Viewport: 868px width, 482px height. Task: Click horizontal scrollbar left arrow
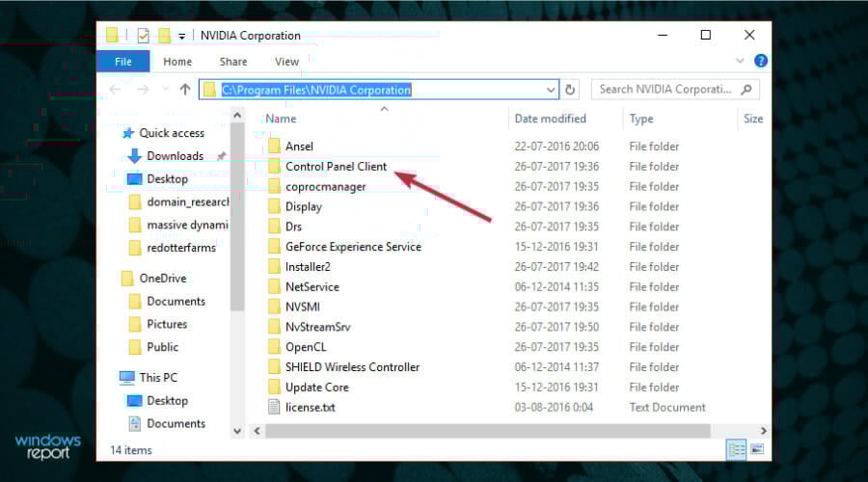(x=257, y=431)
